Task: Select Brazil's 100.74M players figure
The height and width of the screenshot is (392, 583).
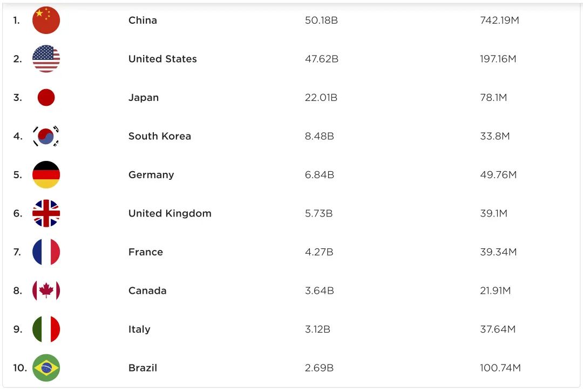Action: (500, 368)
